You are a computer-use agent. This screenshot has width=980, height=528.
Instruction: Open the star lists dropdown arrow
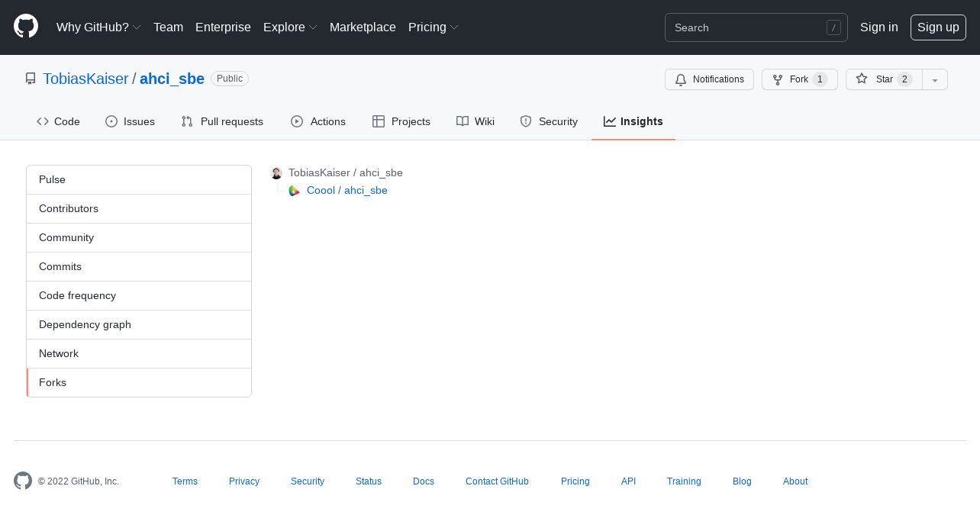click(935, 79)
